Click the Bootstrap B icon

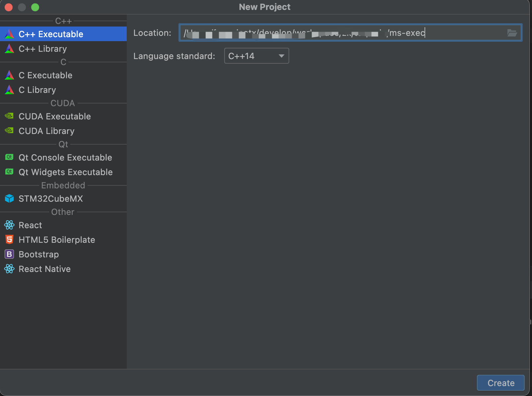pos(9,254)
